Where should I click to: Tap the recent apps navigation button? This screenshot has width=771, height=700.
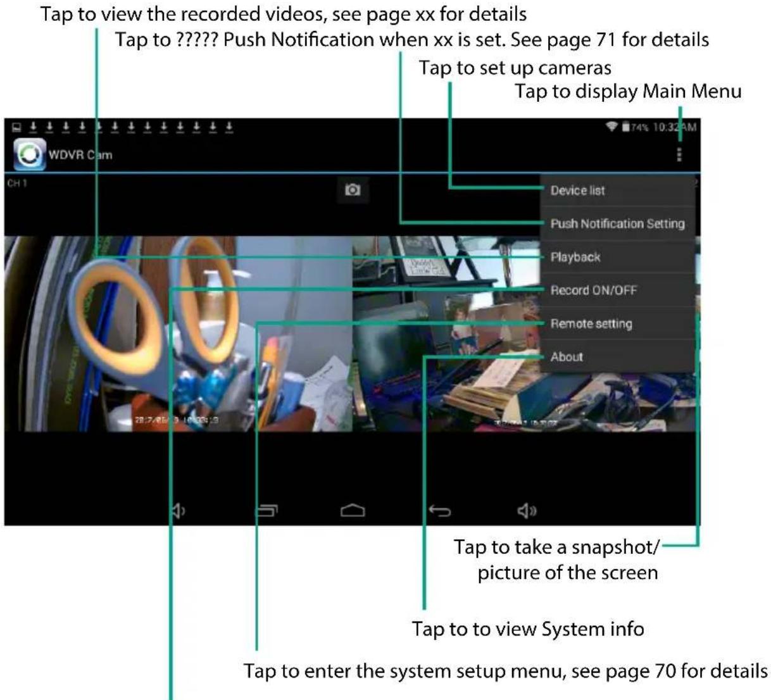coord(266,510)
